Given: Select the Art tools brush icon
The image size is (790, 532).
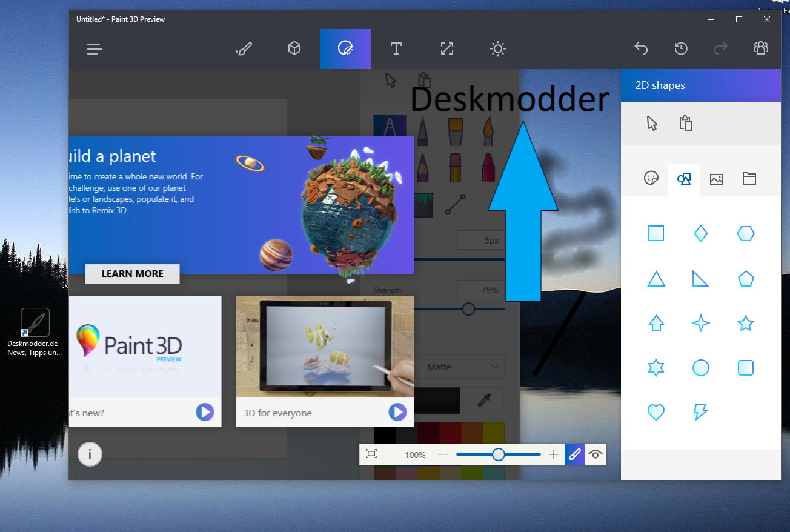Looking at the screenshot, I should (244, 49).
